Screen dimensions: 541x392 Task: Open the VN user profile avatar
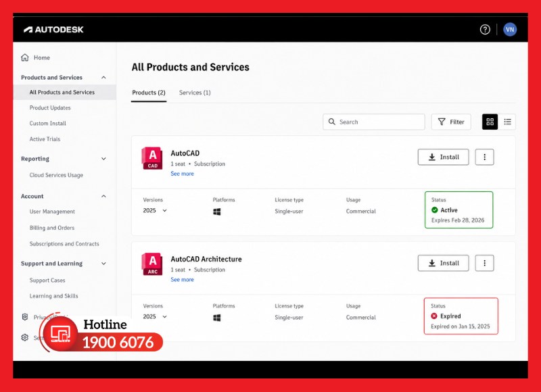coord(510,30)
